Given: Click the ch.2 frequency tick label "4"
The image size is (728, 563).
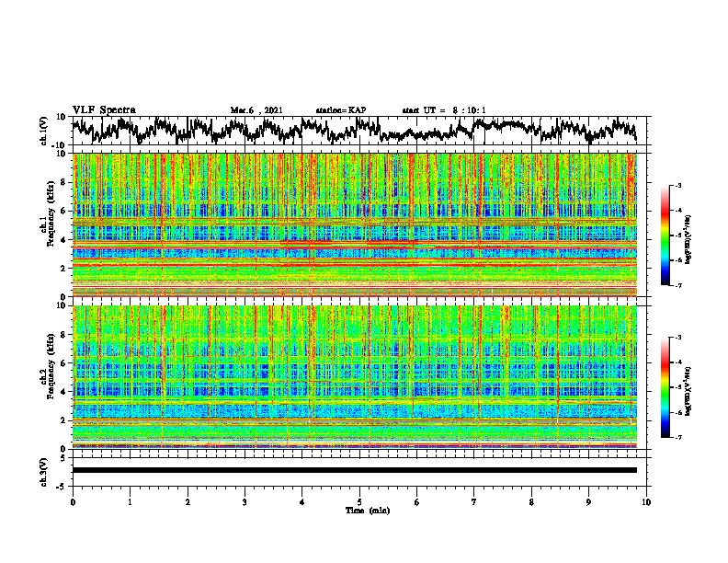Looking at the screenshot, I should [x=63, y=392].
